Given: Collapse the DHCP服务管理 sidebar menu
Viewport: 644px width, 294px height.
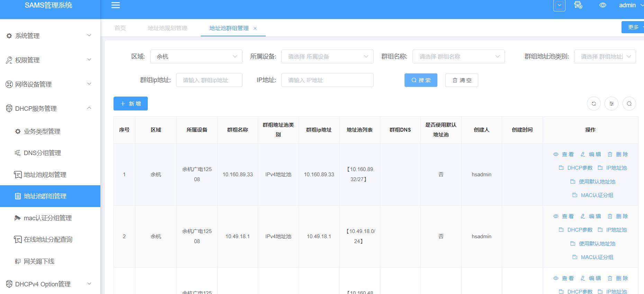Looking at the screenshot, I should pyautogui.click(x=50, y=108).
